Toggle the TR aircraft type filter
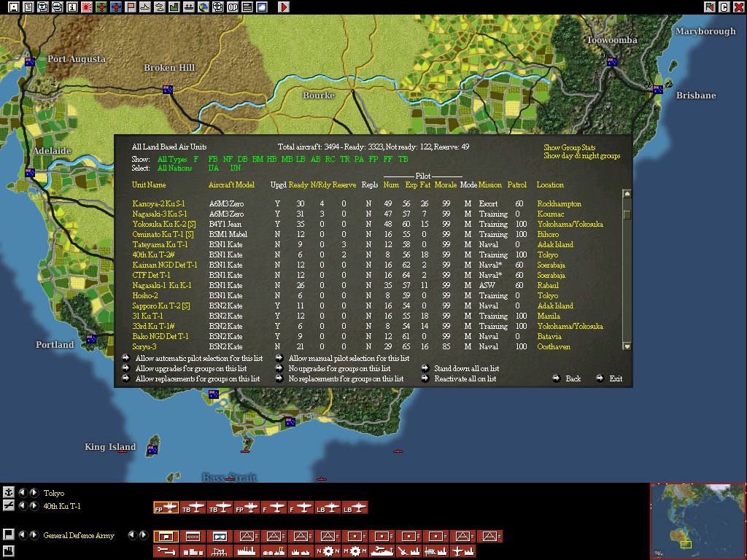The height and width of the screenshot is (560, 747). tap(345, 159)
